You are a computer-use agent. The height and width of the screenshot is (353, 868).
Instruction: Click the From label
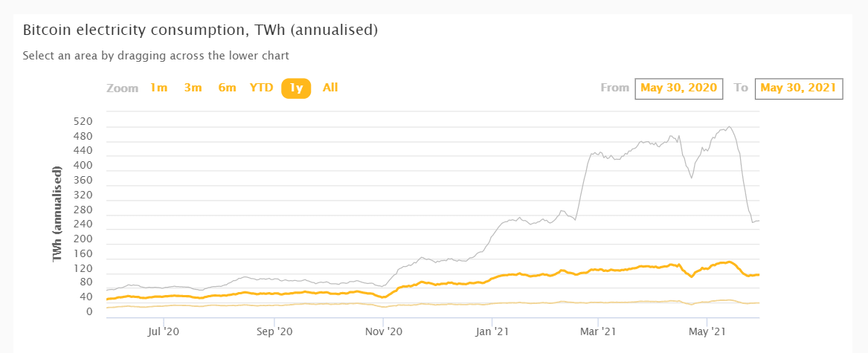click(x=614, y=88)
